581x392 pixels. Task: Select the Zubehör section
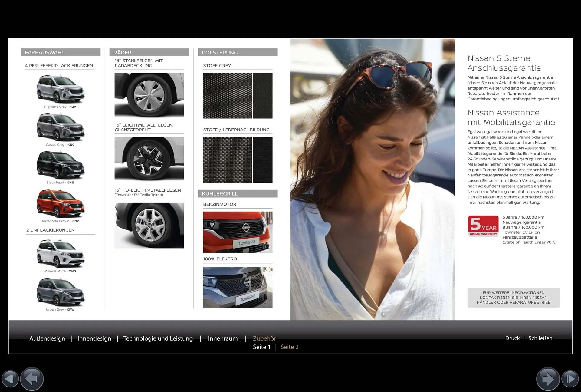tap(264, 338)
